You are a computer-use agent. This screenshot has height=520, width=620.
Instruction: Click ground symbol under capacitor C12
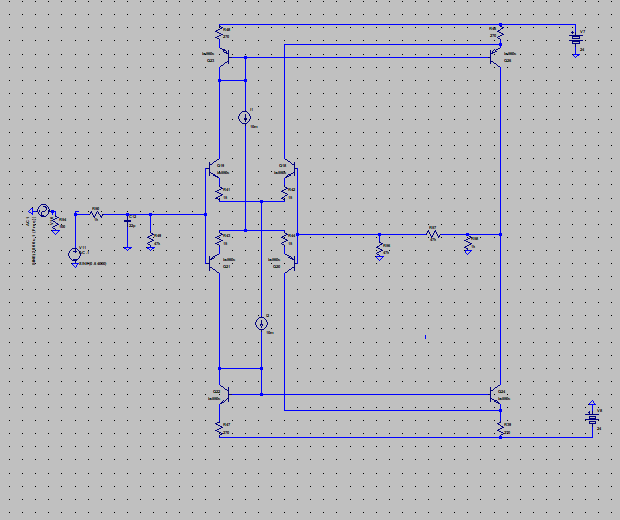tap(127, 248)
